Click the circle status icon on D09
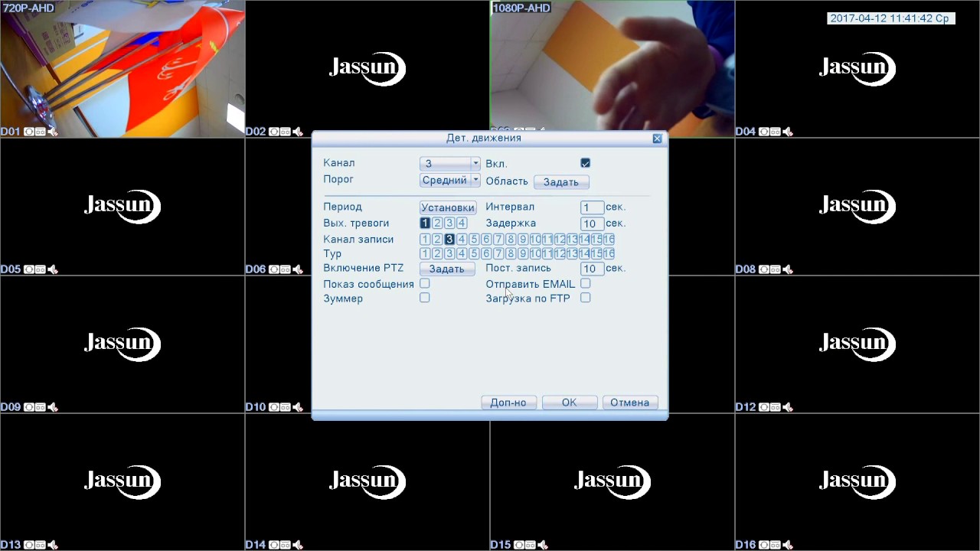The height and width of the screenshot is (551, 980). pos(29,407)
